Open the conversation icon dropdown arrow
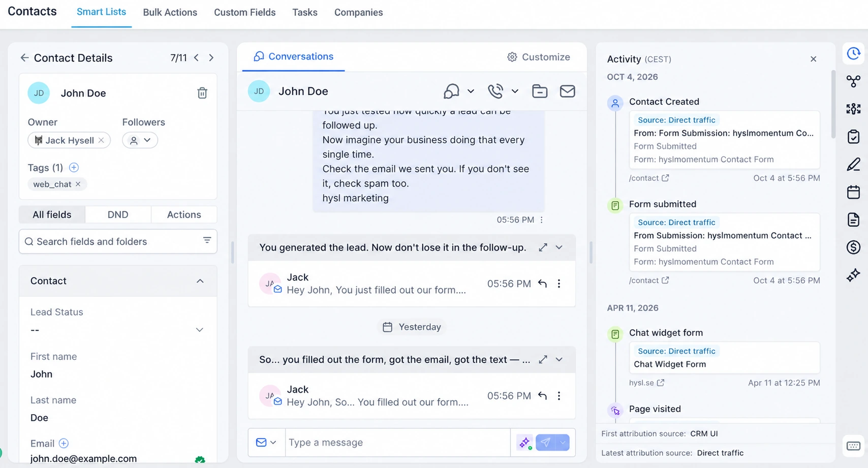Image resolution: width=868 pixels, height=468 pixels. pyautogui.click(x=471, y=91)
